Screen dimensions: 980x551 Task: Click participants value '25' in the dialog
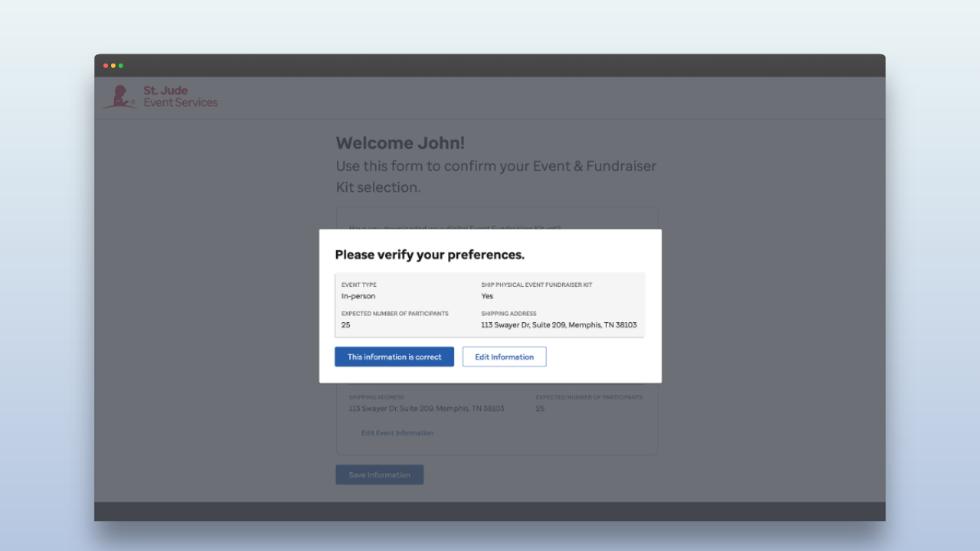[346, 325]
